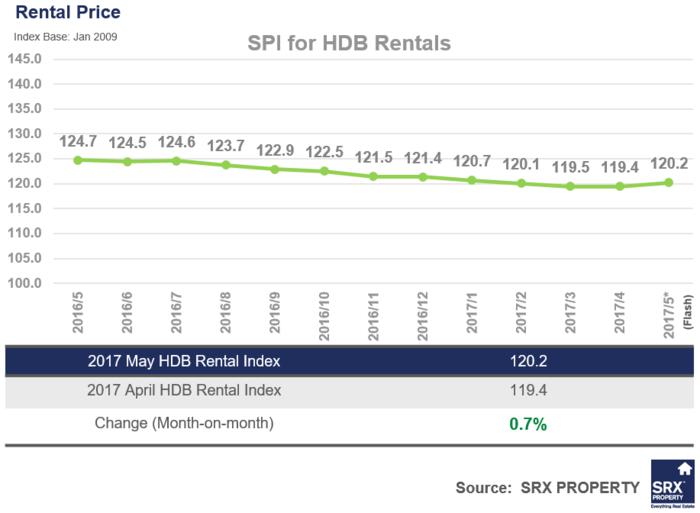
Task: Select the 2016/7 data point marker
Action: 176,161
